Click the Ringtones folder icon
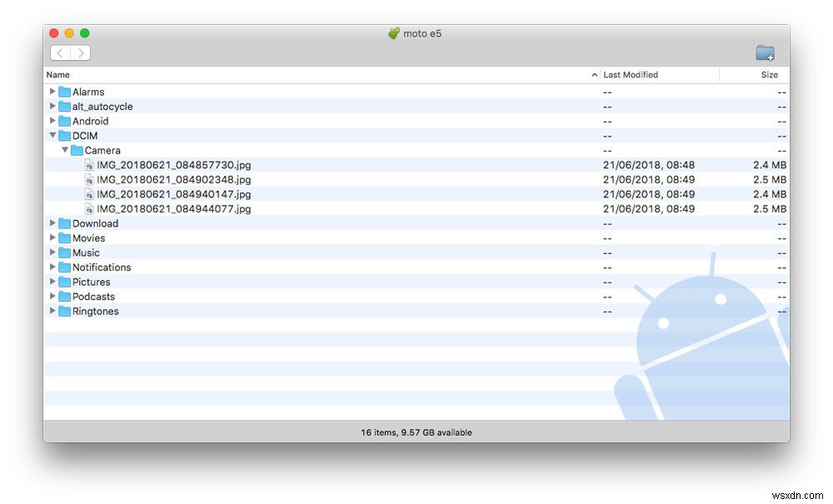The image size is (833, 504). point(65,311)
